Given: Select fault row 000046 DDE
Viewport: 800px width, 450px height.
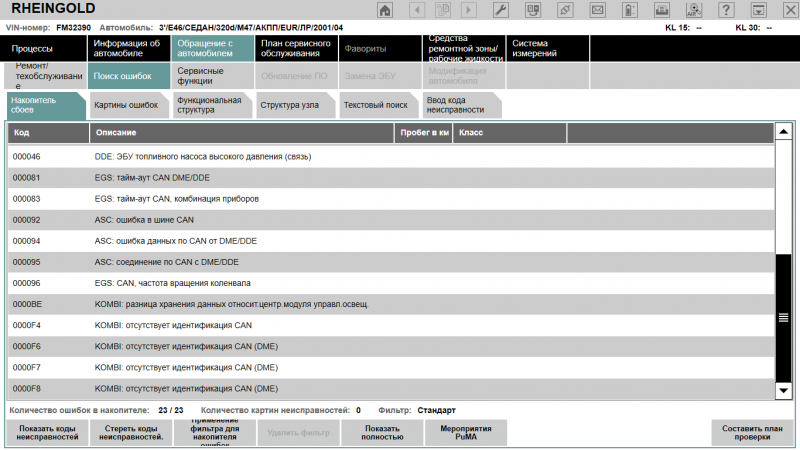Looking at the screenshot, I should click(391, 157).
